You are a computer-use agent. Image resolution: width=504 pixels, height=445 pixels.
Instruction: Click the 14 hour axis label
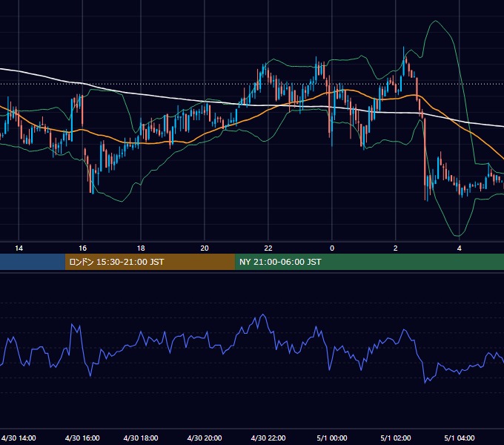point(19,248)
